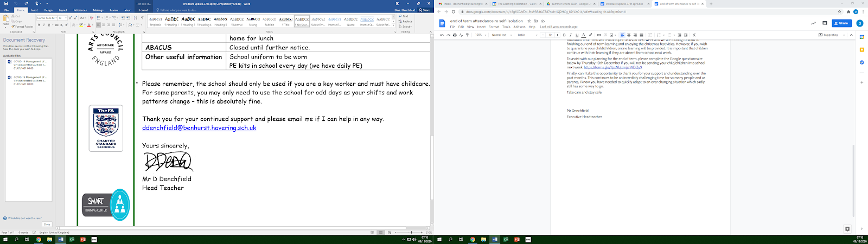Select the first recovered COVID-19 Management file
The image size is (868, 244).
(28, 65)
